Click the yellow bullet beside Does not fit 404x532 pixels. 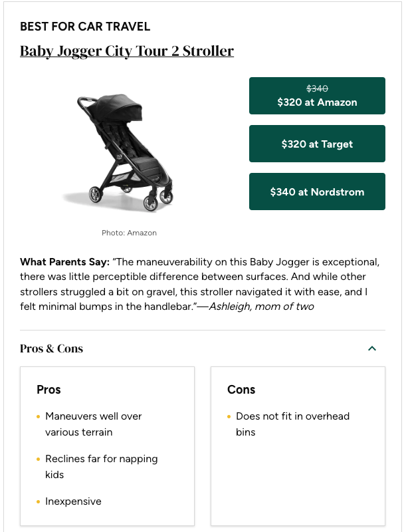pos(229,416)
